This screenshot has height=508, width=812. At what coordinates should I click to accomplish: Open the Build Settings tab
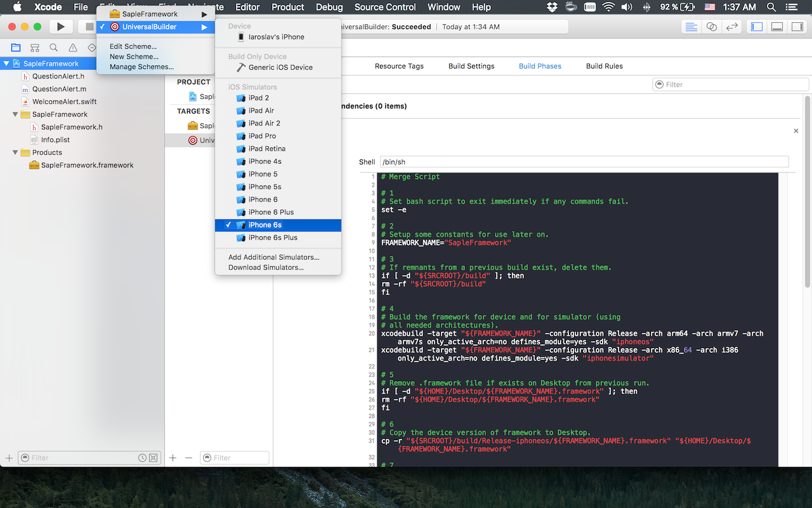pos(471,66)
